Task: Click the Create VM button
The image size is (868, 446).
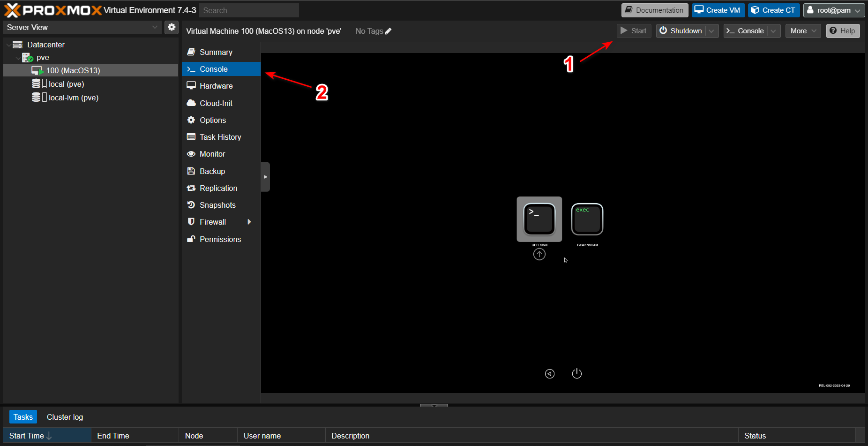Action: (718, 10)
